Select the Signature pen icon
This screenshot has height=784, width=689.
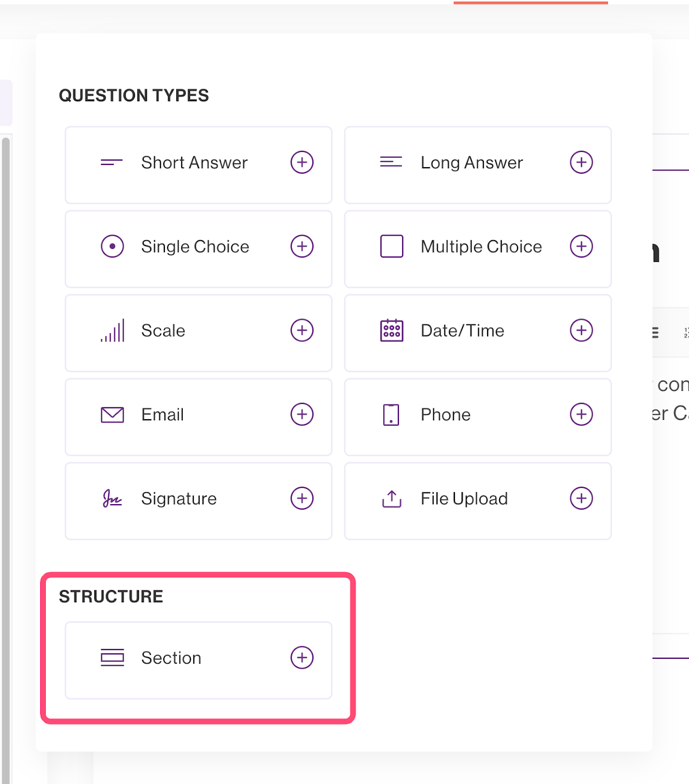click(x=112, y=498)
